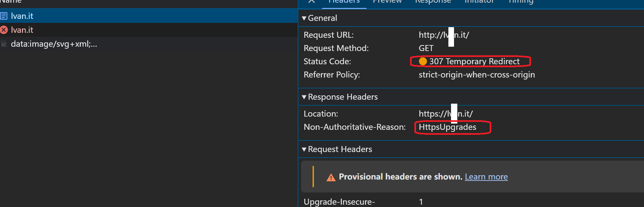This screenshot has width=644, height=207.
Task: Select the Headers tab
Action: (x=344, y=2)
